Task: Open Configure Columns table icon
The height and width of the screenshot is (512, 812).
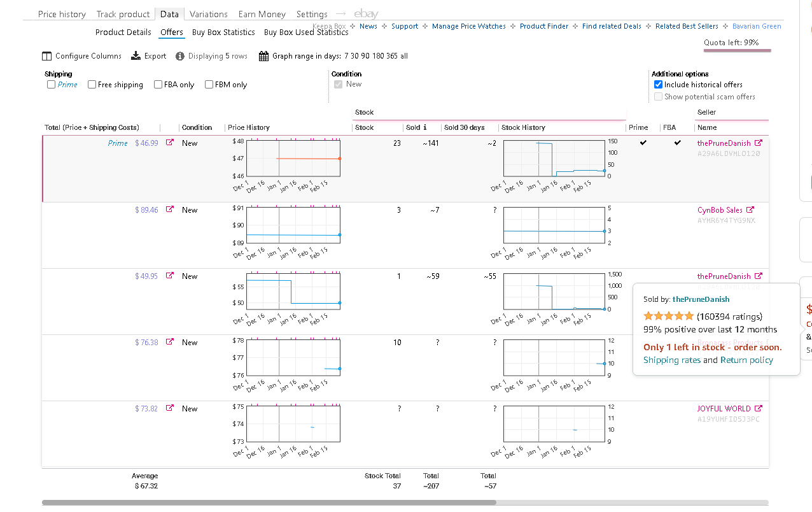Action: pos(46,56)
